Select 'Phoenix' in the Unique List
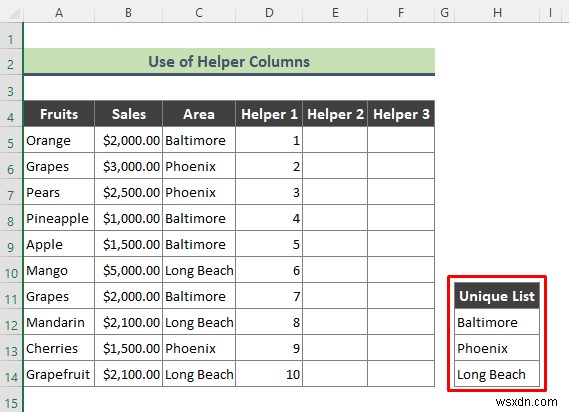This screenshot has height=412, width=569. pos(497,348)
